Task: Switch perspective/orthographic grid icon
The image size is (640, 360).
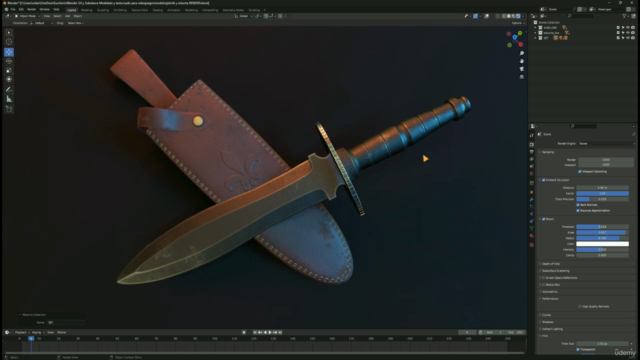Action: point(522,77)
